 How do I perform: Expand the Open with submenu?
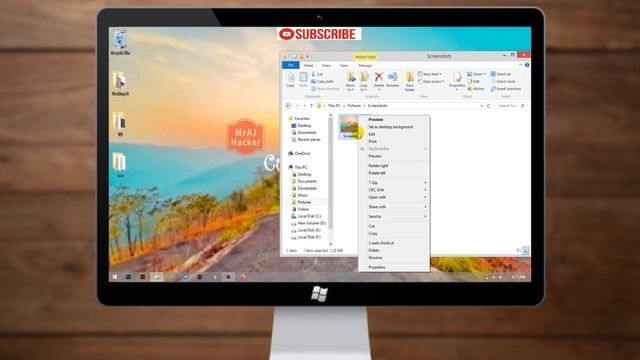[394, 197]
